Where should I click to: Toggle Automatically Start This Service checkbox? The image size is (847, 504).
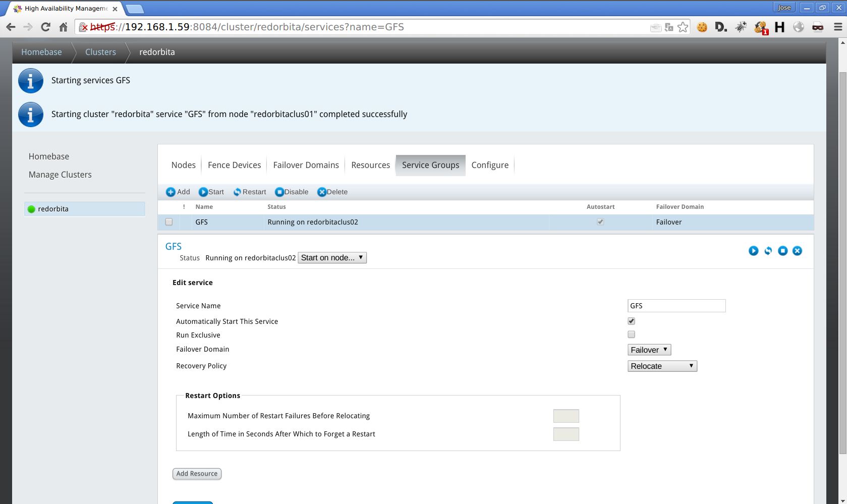coord(631,321)
